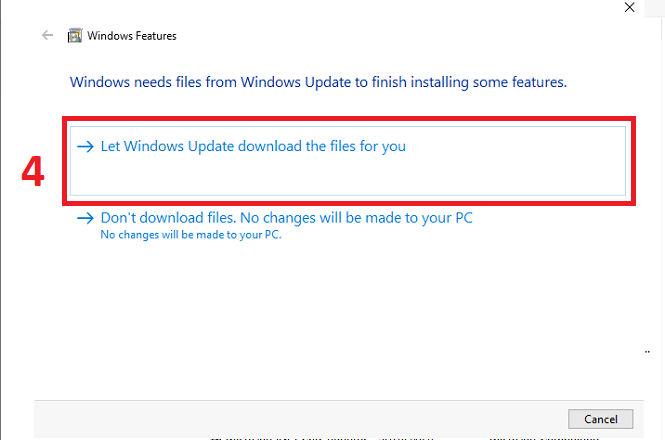Click the red border of the highlighted box

349,119
